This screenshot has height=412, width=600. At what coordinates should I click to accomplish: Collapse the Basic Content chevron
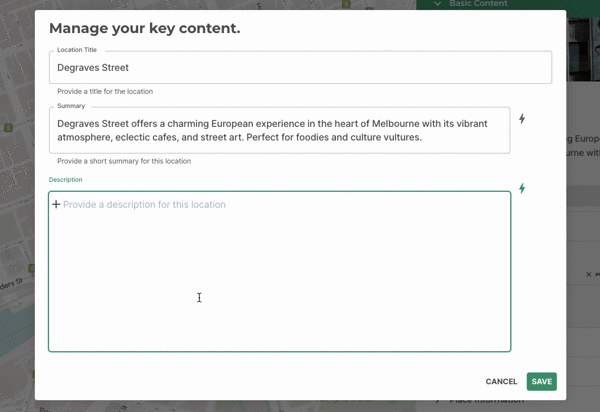[x=437, y=4]
